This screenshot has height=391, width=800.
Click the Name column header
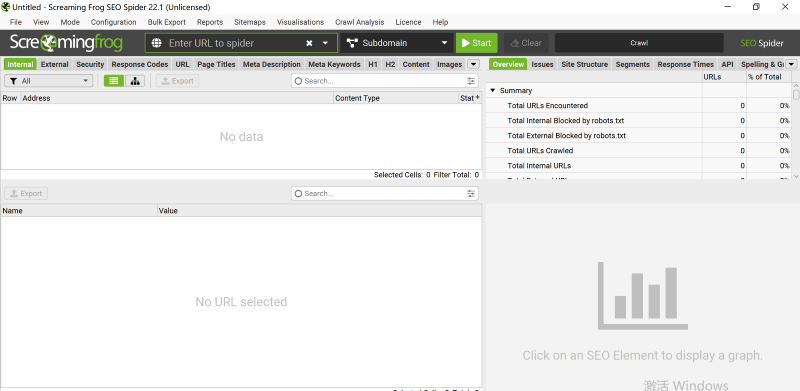coord(79,210)
